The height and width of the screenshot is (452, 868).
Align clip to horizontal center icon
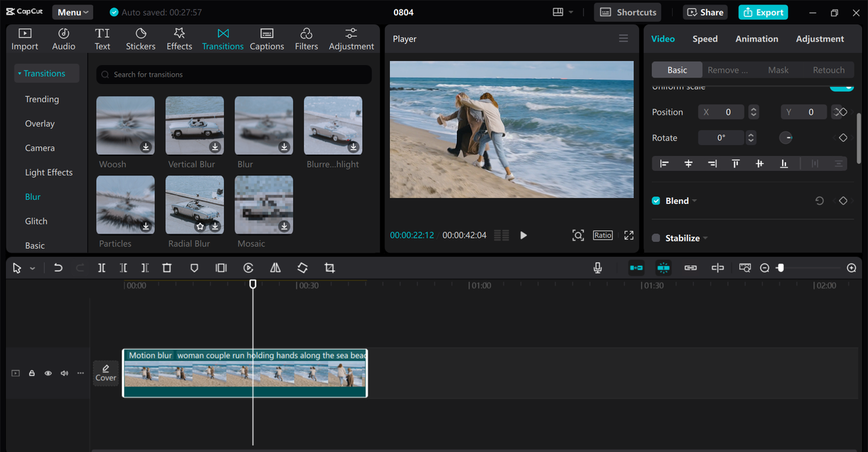pos(688,163)
